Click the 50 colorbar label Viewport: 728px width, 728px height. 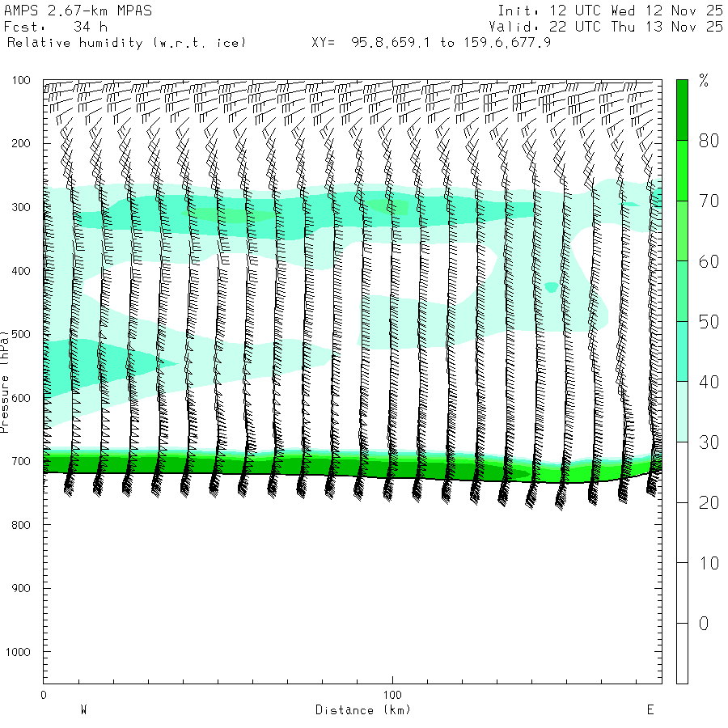[709, 322]
